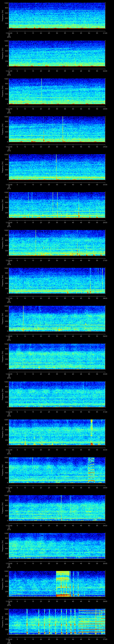Pick the '13:29:00' start time label
The height and width of the screenshot is (644, 114).
point(9,374)
